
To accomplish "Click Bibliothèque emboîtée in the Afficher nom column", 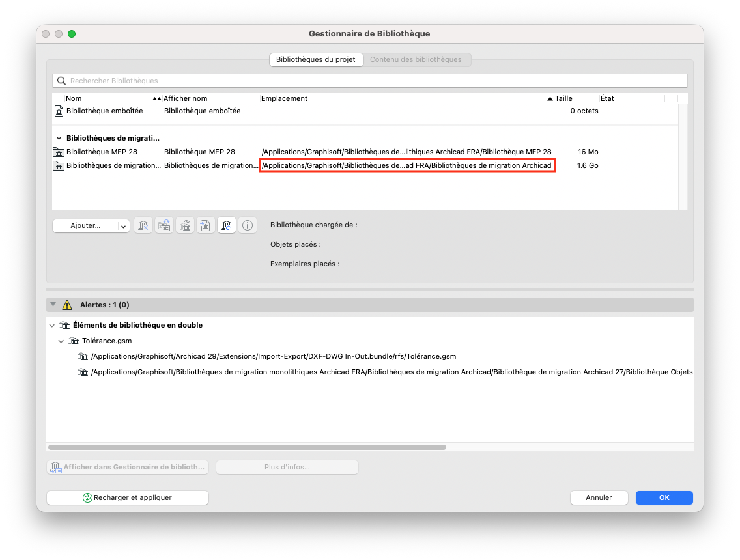I will 202,111.
